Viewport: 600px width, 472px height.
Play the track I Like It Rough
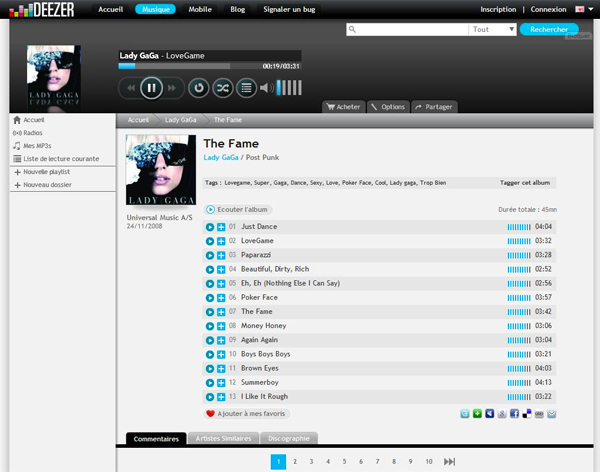[x=210, y=397]
